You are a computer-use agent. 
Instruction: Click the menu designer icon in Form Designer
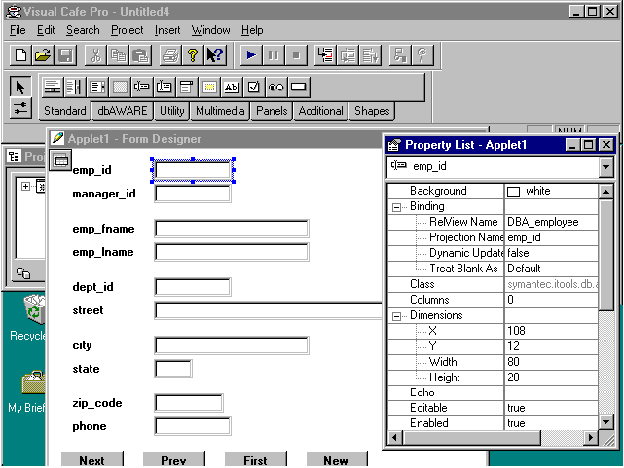[60, 160]
